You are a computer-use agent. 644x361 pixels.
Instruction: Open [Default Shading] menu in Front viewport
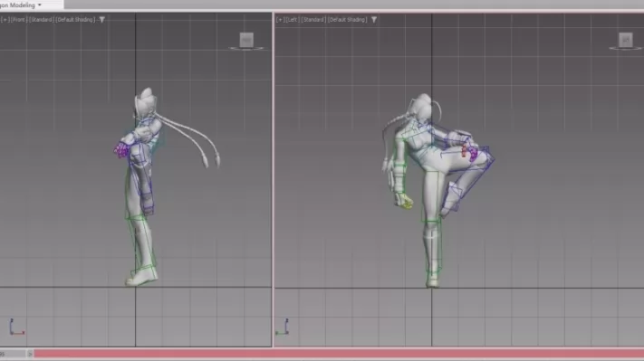tap(75, 19)
